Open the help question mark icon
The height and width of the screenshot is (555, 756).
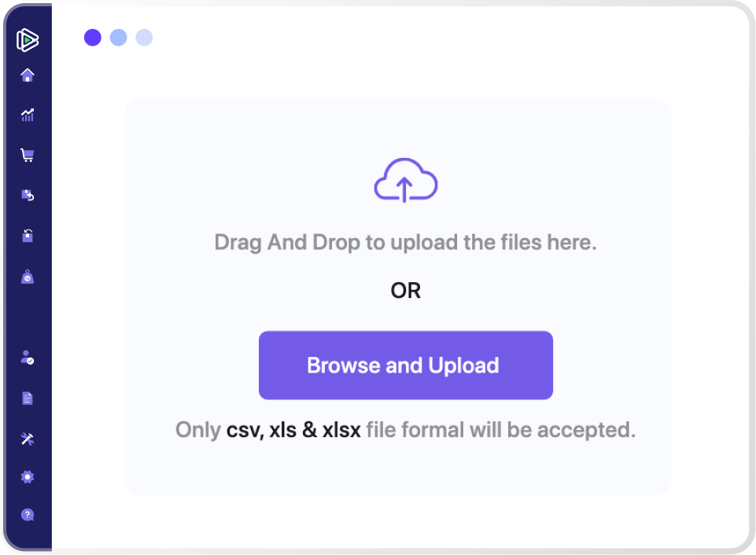28,516
